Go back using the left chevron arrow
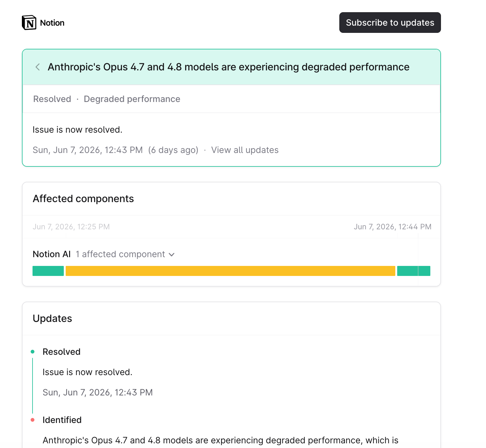 pyautogui.click(x=38, y=67)
